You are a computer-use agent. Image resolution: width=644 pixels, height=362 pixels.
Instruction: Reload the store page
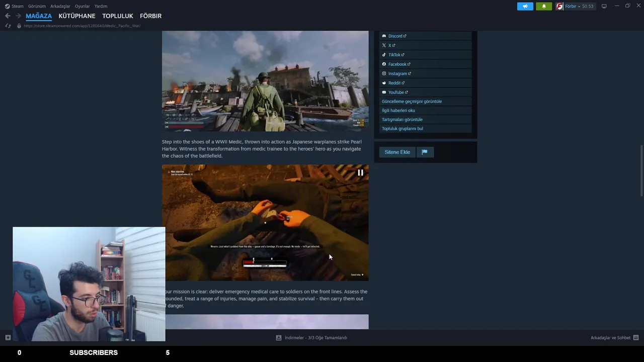8,26
